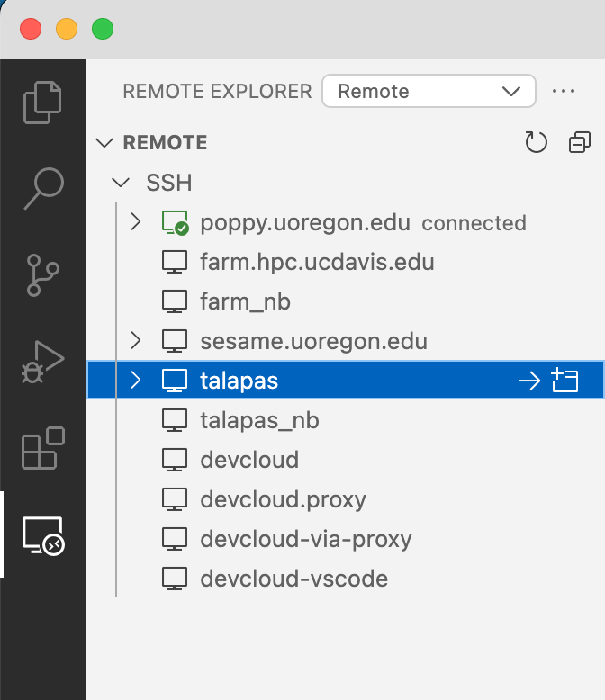Open Remote Explorer more actions menu
The width and height of the screenshot is (605, 700).
(564, 91)
